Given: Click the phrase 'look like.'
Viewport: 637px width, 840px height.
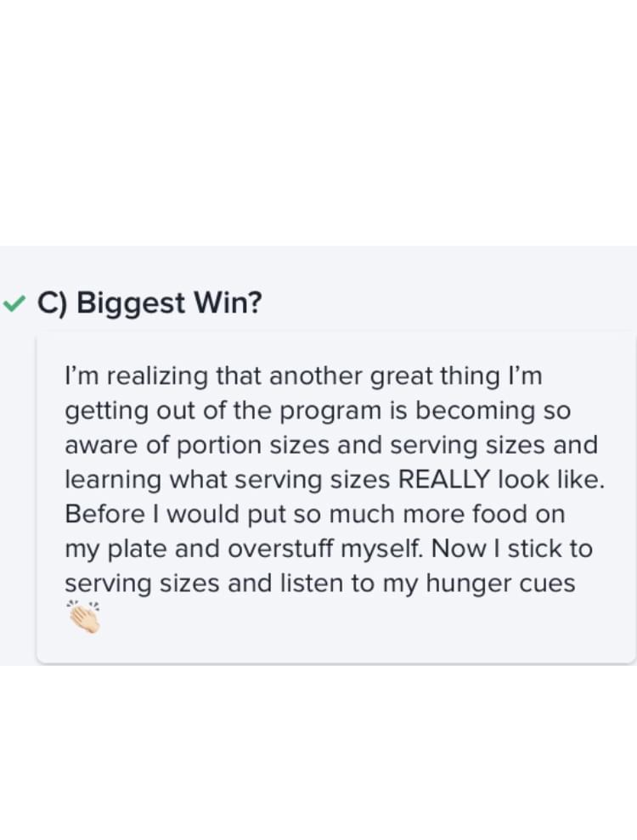Looking at the screenshot, I should (551, 479).
